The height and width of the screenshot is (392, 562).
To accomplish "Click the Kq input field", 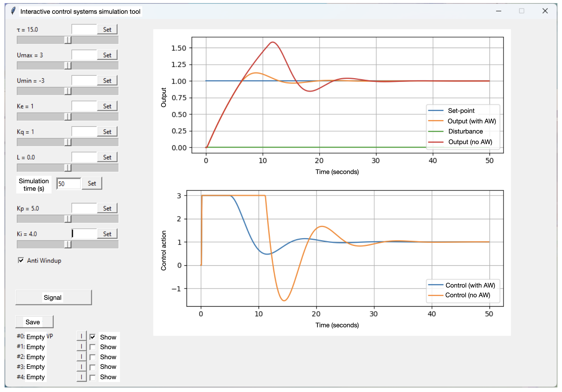I will [84, 132].
